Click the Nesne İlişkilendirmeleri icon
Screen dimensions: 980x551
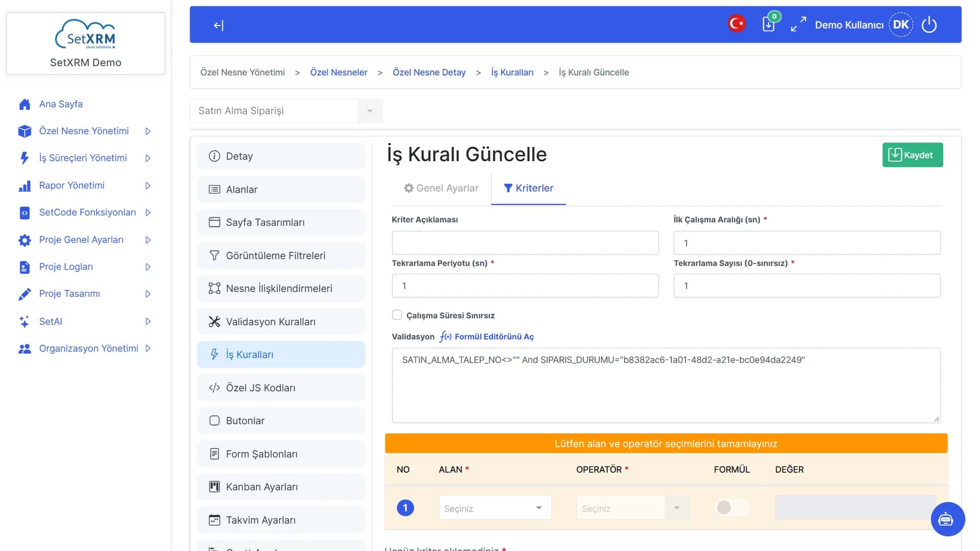pyautogui.click(x=214, y=289)
